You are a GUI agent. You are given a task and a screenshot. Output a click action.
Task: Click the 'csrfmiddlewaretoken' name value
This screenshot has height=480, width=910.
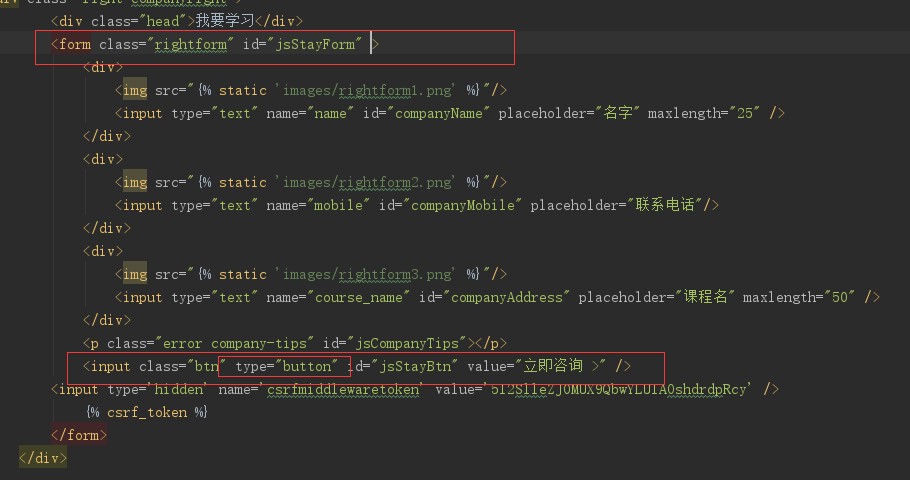click(x=342, y=389)
